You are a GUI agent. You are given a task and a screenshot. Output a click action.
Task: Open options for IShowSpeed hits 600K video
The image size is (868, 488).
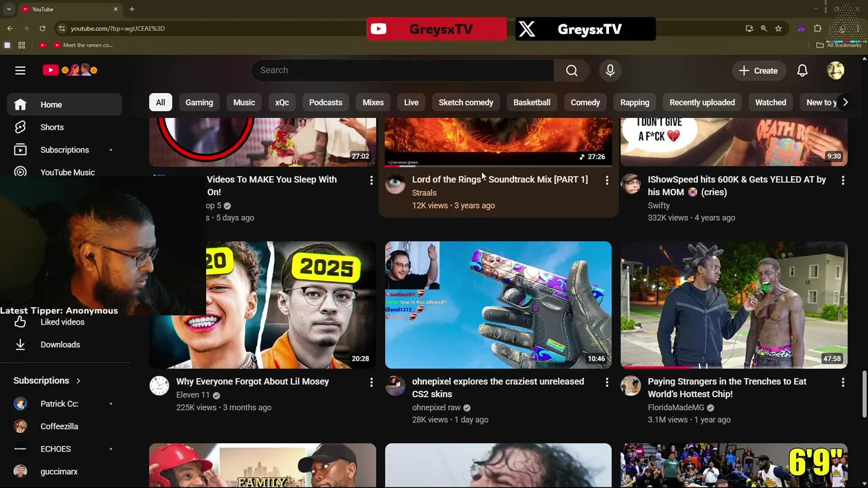click(843, 180)
